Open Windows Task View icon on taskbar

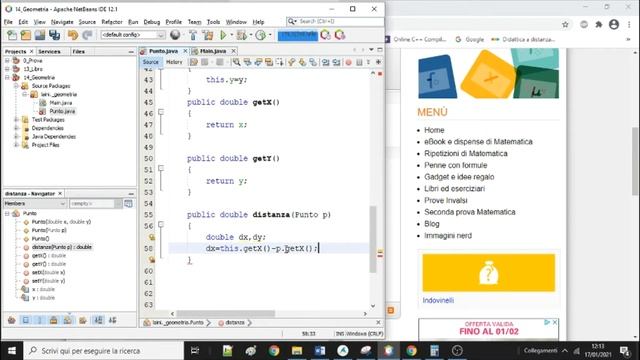[195, 350]
